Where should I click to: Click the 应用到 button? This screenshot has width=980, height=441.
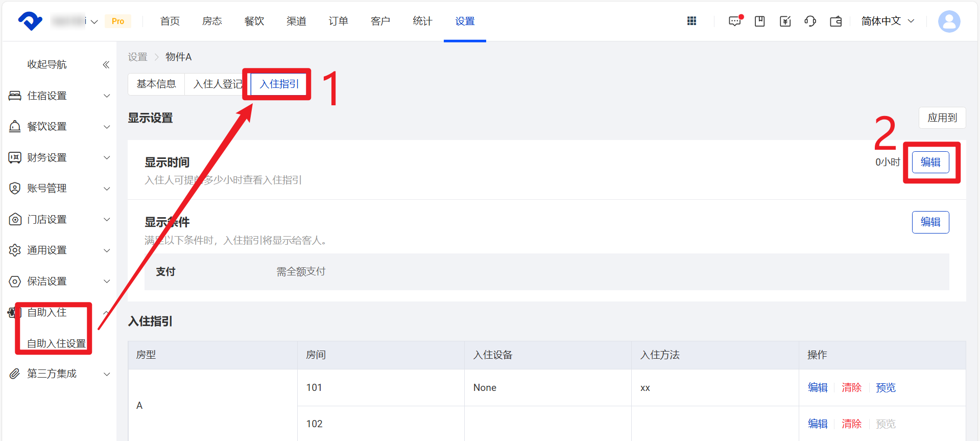942,118
